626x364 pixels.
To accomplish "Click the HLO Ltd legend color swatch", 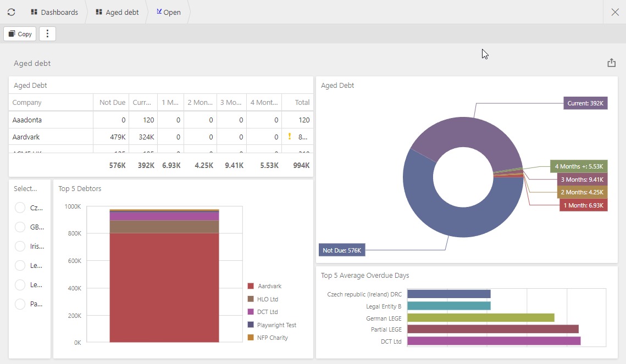I will [251, 299].
